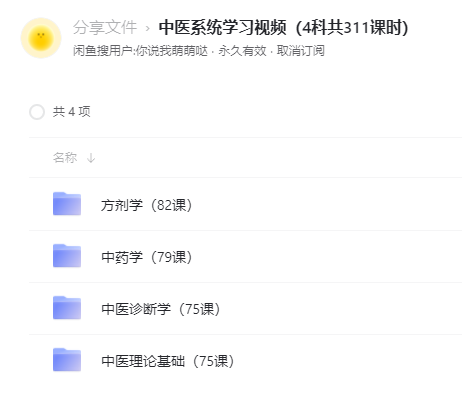The image size is (462, 399).
Task: Click the 名称 column header to sort
Action: (65, 157)
